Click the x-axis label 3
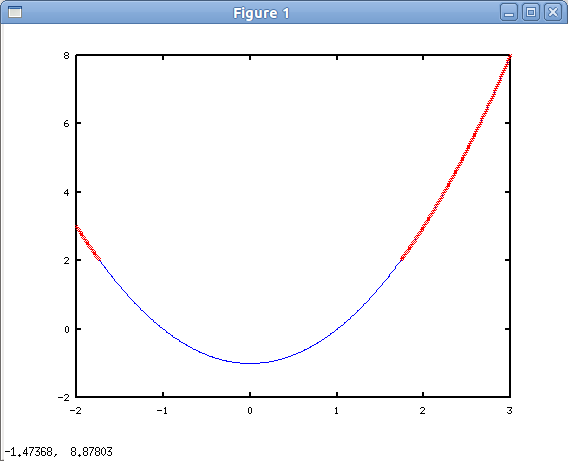572x465 pixels. [509, 411]
